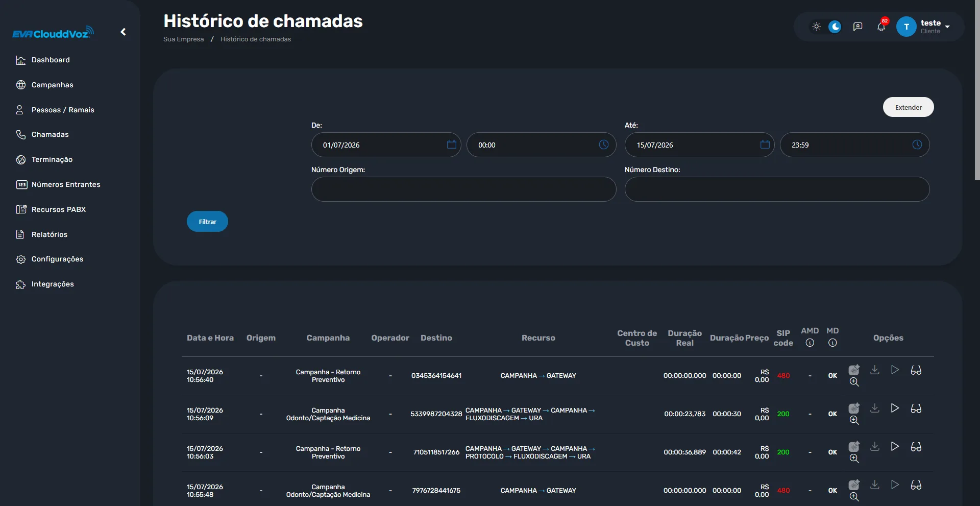Zoom details icon for 10:56:40 call
980x506 pixels.
854,382
